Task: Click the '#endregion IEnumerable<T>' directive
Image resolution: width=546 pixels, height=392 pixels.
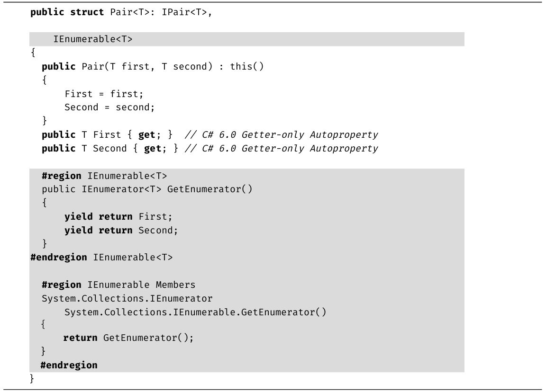Action: pyautogui.click(x=101, y=258)
